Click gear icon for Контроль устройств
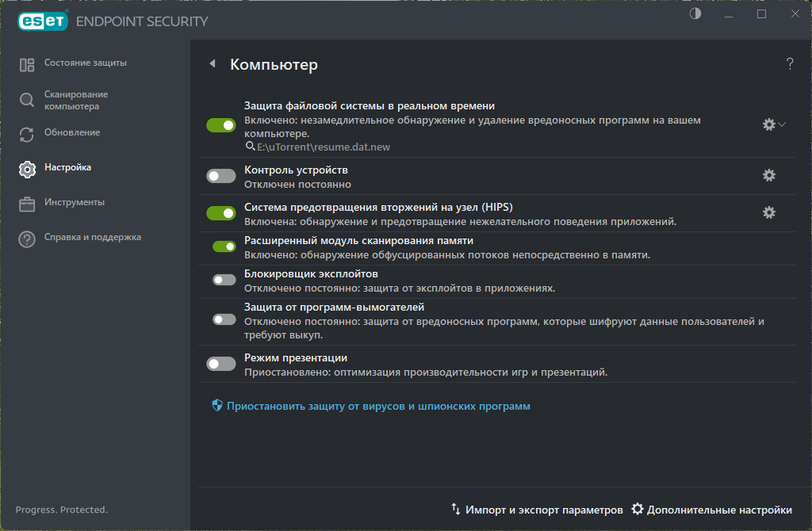 pos(768,175)
